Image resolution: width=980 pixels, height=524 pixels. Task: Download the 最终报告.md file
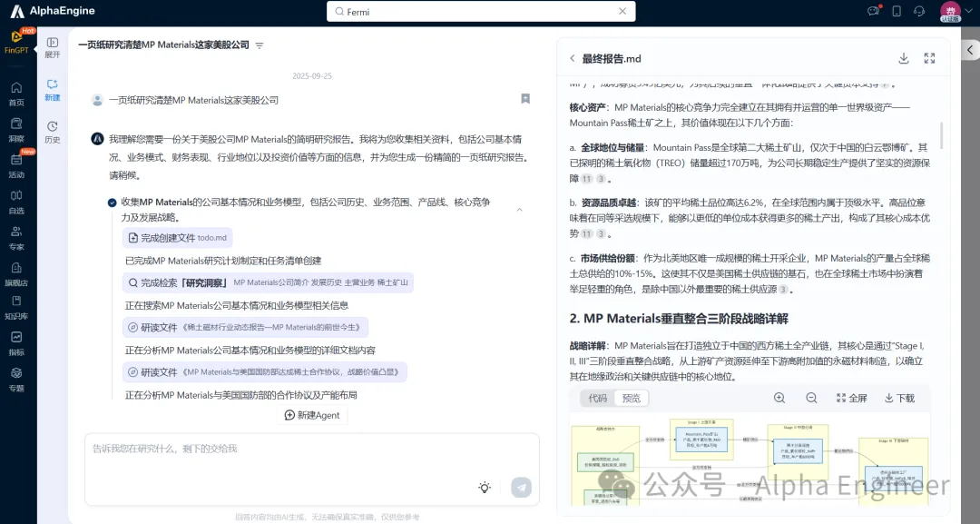pyautogui.click(x=904, y=58)
